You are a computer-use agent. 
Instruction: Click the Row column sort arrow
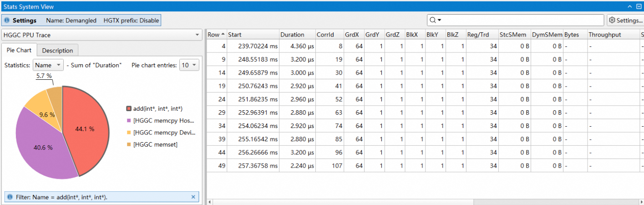(223, 35)
